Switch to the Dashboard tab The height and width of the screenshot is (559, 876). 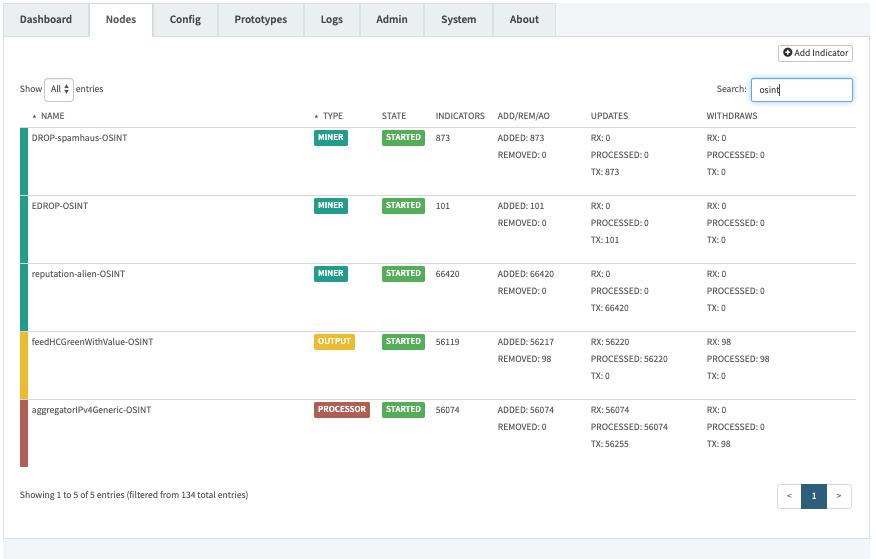point(46,20)
